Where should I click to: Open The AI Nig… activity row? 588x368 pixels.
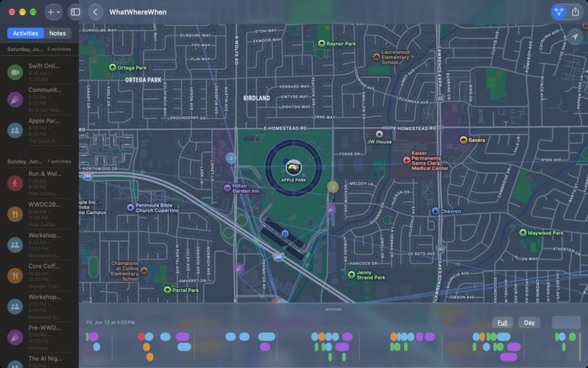point(39,361)
